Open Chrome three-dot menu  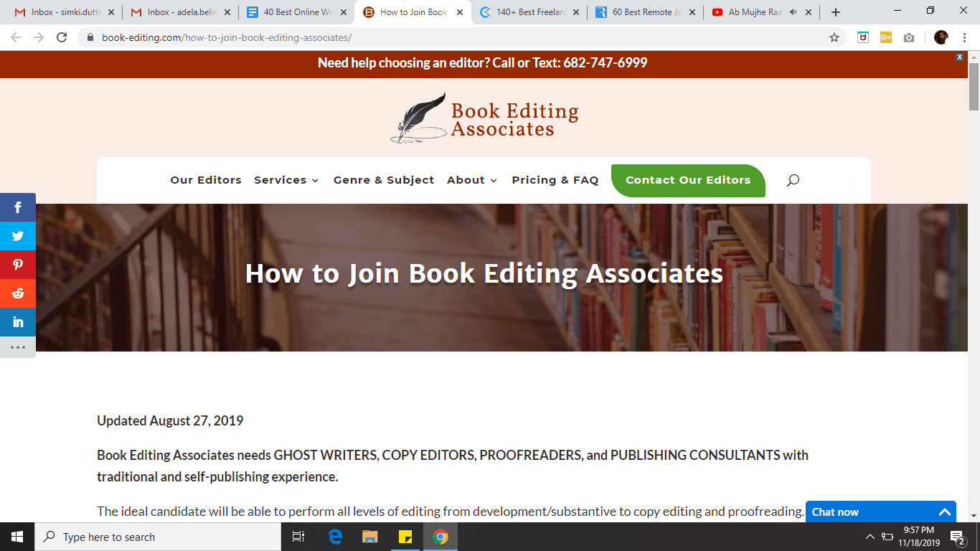pyautogui.click(x=965, y=37)
